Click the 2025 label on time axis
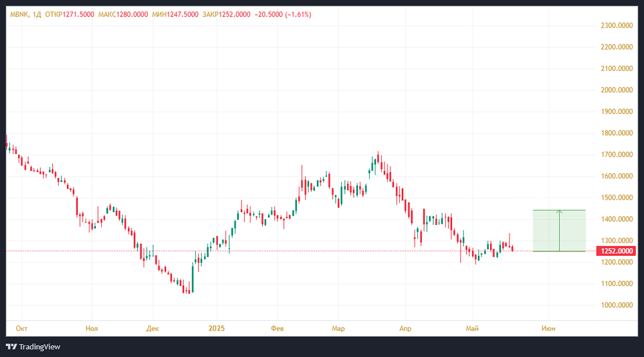The image size is (644, 357). 216,328
